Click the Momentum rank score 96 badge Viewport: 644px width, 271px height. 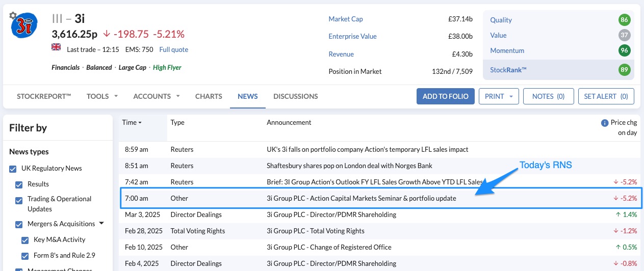coord(624,51)
